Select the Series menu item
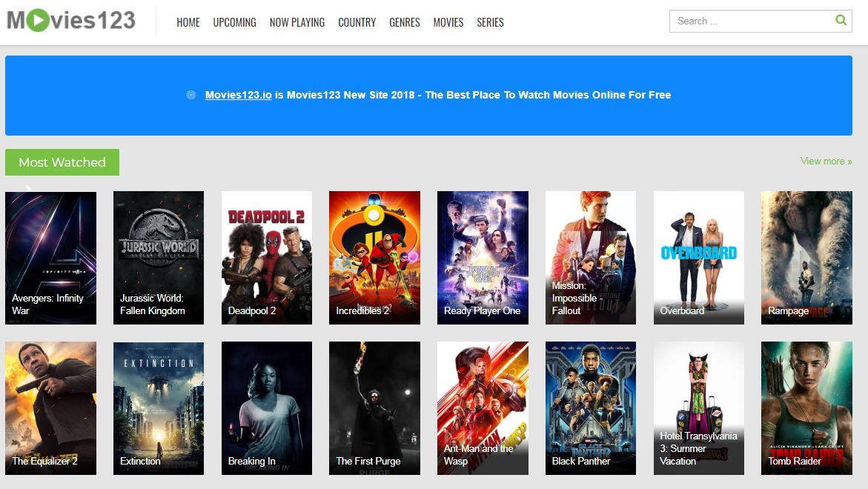Viewport: 868px width, 489px height. (490, 22)
